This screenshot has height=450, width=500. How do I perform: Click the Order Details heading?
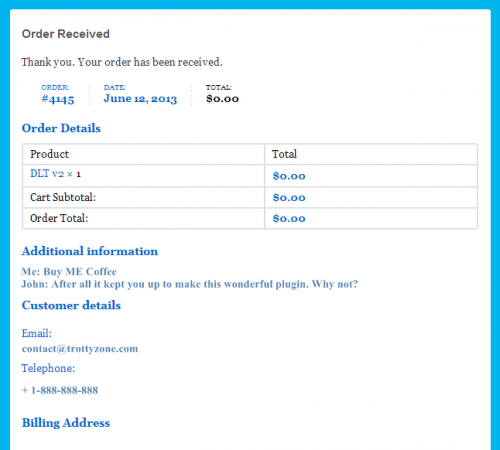coord(61,128)
